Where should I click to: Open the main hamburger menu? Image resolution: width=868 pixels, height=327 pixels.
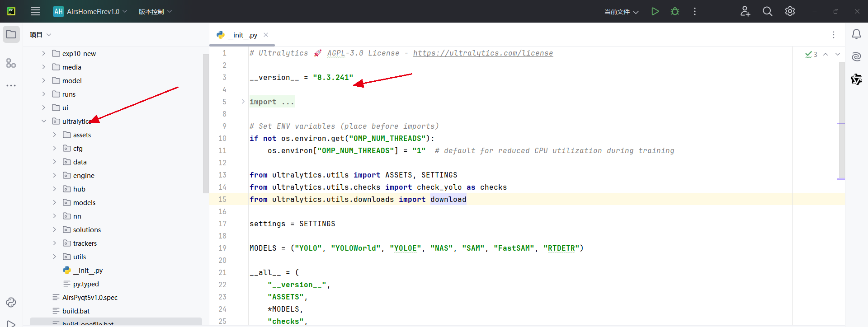coord(35,11)
